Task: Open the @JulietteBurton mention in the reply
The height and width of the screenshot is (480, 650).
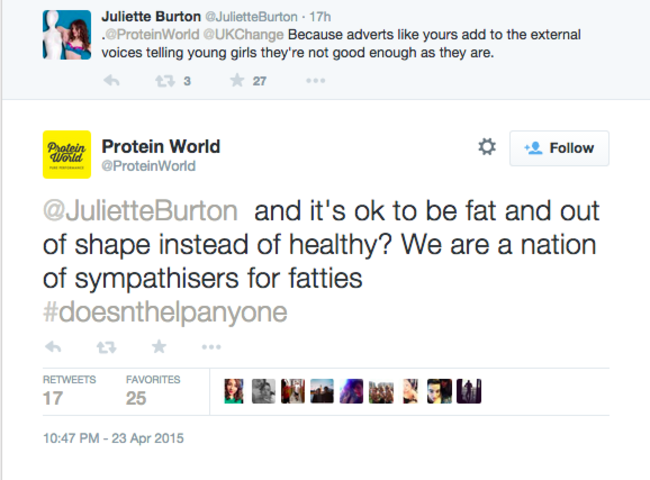Action: 140,212
